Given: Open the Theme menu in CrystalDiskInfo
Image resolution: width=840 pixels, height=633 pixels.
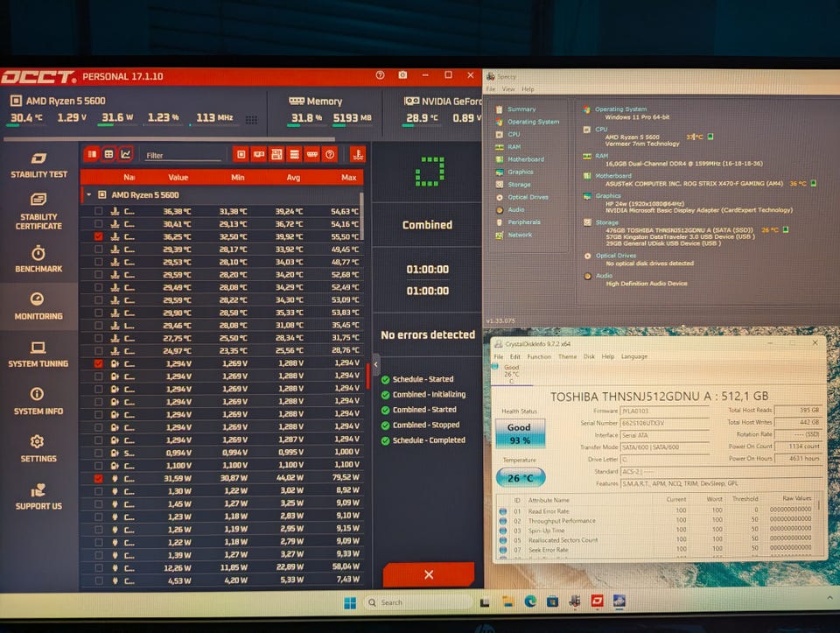Looking at the screenshot, I should pyautogui.click(x=567, y=356).
